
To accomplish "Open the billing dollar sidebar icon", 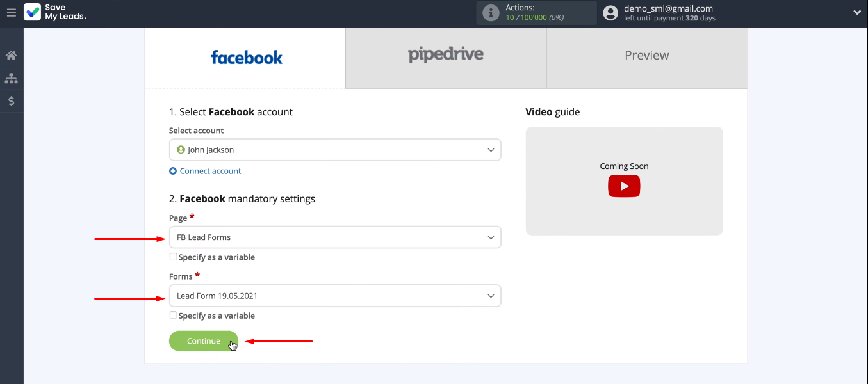I will click(x=11, y=101).
